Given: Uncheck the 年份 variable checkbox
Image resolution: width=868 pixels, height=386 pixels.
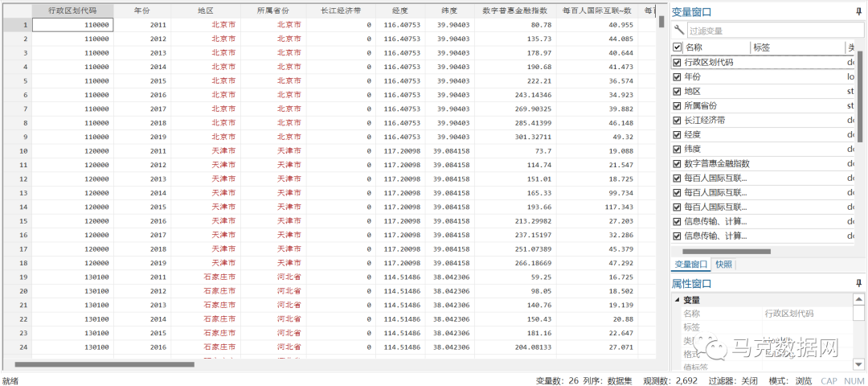Looking at the screenshot, I should point(677,77).
